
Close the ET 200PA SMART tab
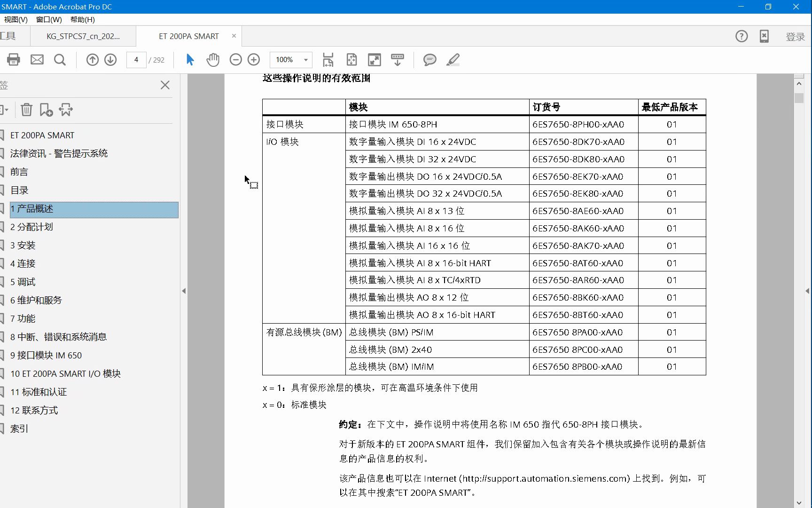pyautogui.click(x=234, y=36)
